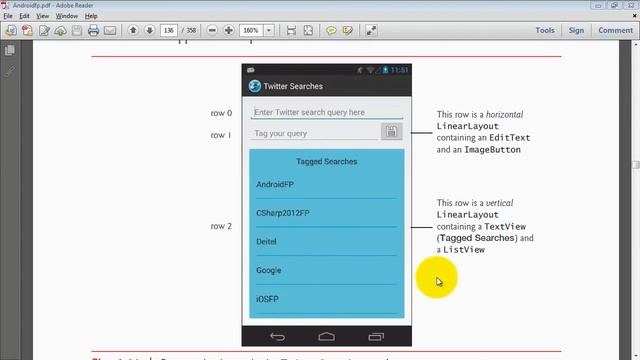Screen dimensions: 640x360
Task: Show page thumbnails in left sidebar
Action: pos(10,50)
